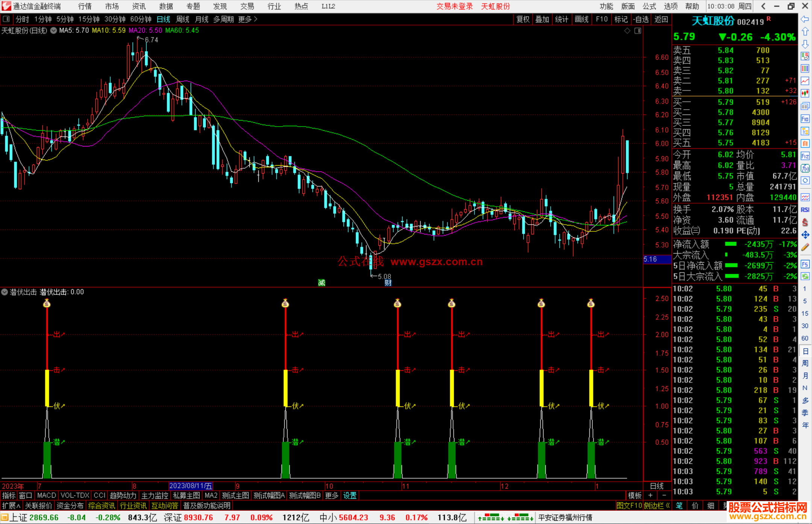
Task: Click the blue left arrow sidebar icon
Action: pyautogui.click(x=805, y=19)
